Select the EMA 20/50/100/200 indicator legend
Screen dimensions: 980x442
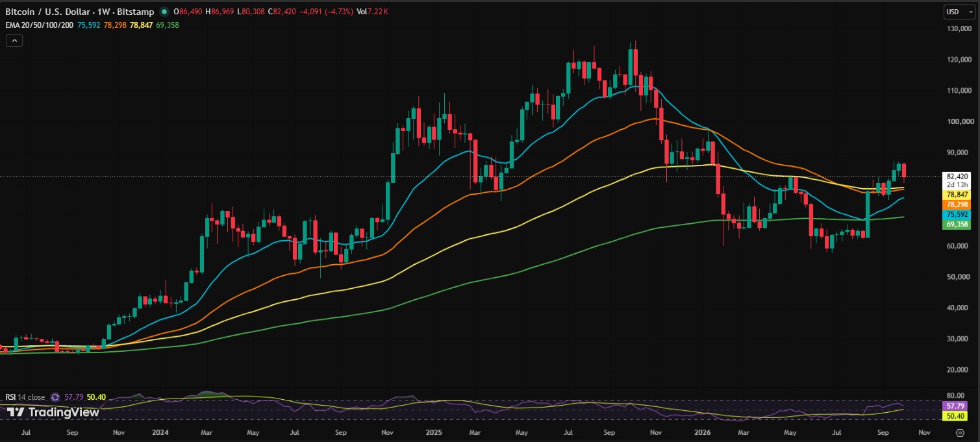38,25
